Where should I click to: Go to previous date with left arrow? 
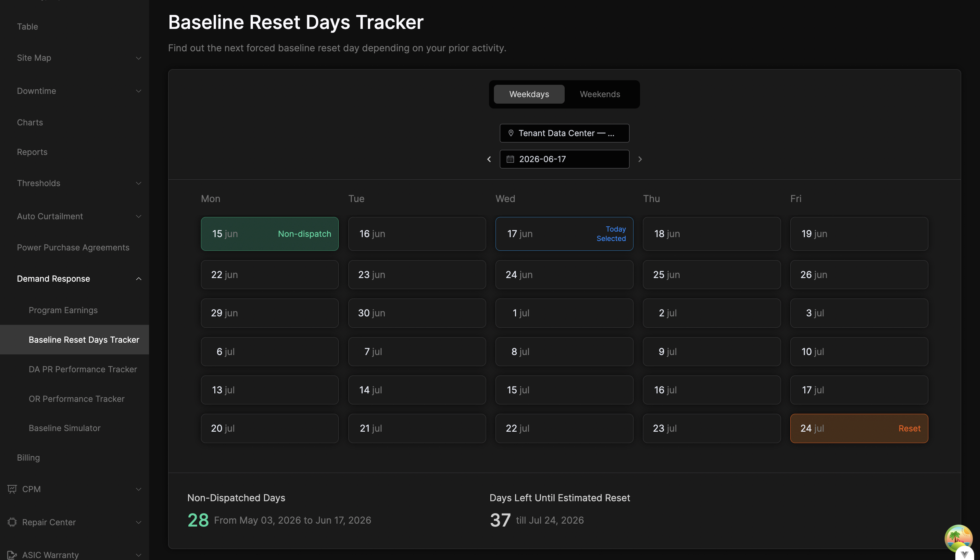tap(489, 159)
